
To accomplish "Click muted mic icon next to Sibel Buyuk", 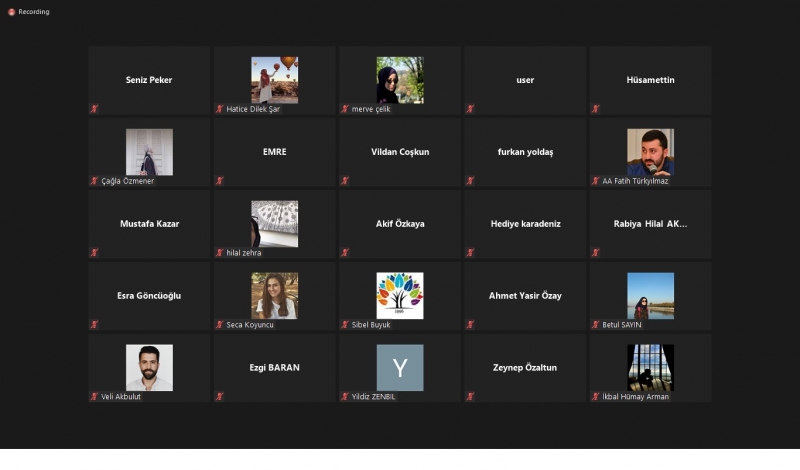I will pos(345,325).
